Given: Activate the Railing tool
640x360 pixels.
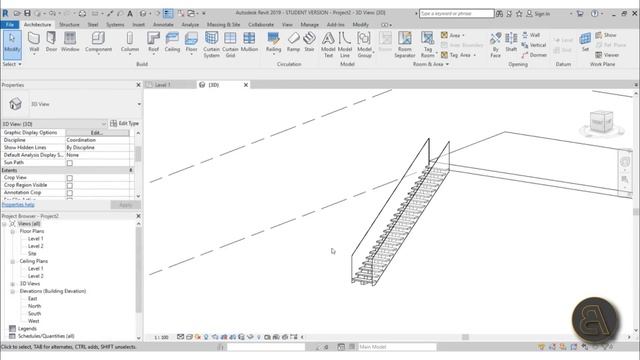Looking at the screenshot, I should (273, 42).
